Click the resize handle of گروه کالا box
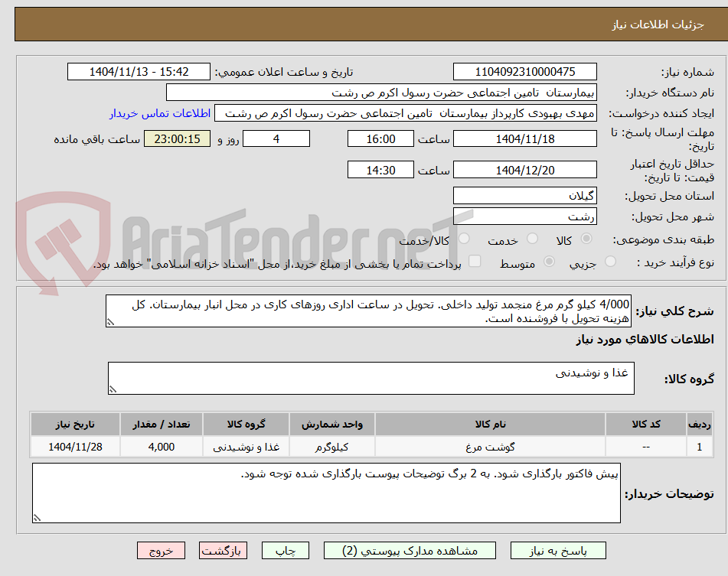Screen dimensions: 728x576 point(113,389)
